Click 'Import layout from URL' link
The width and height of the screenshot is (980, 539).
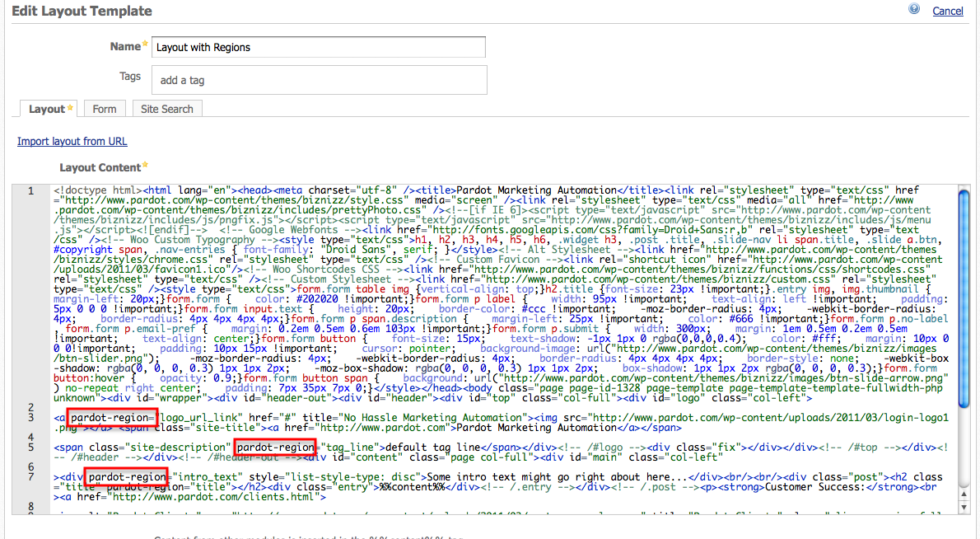point(72,141)
